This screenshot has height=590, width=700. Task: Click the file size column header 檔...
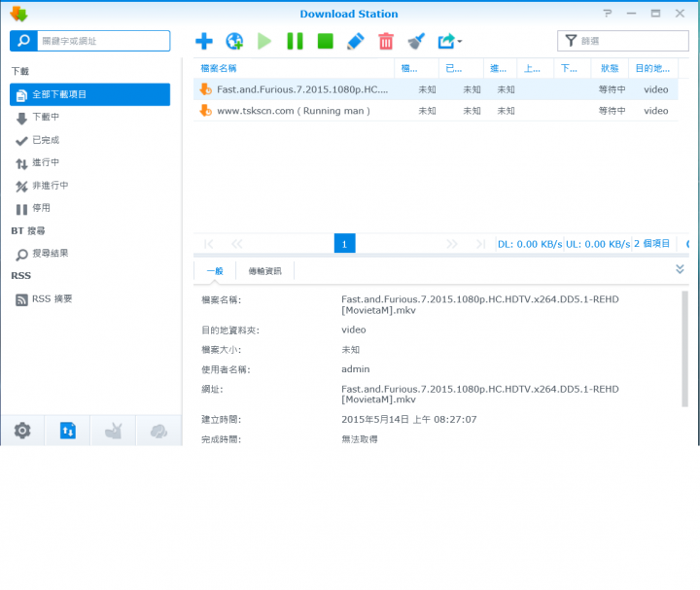point(416,68)
